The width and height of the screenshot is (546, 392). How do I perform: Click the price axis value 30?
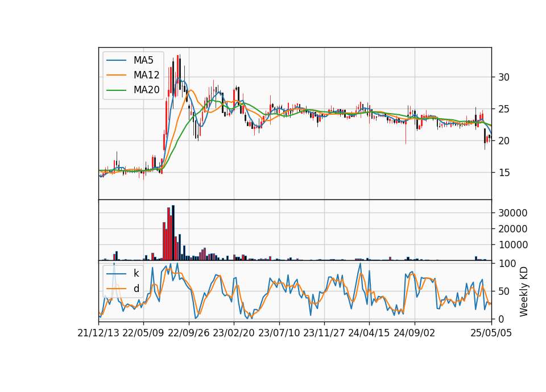click(x=504, y=77)
